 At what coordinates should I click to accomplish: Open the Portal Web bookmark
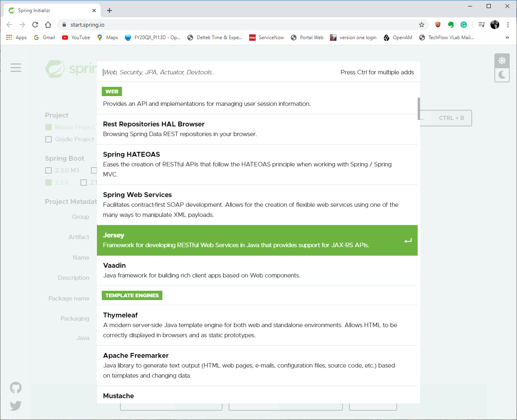point(307,38)
